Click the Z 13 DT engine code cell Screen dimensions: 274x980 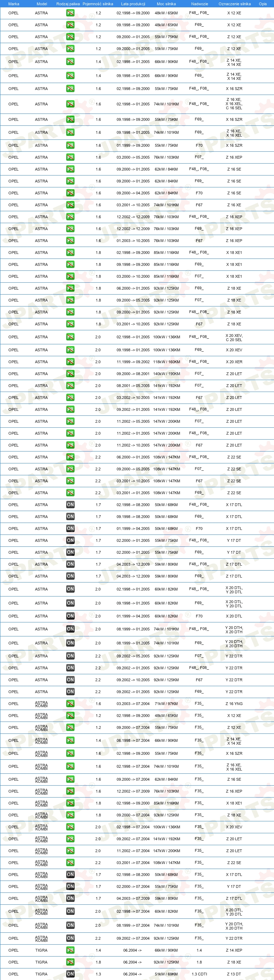pos(234,974)
